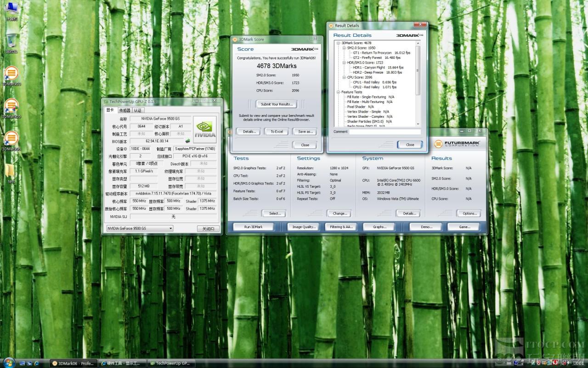588x368 pixels.
Task: Switch to the sensors tab in GPU-Z
Action: (x=124, y=110)
